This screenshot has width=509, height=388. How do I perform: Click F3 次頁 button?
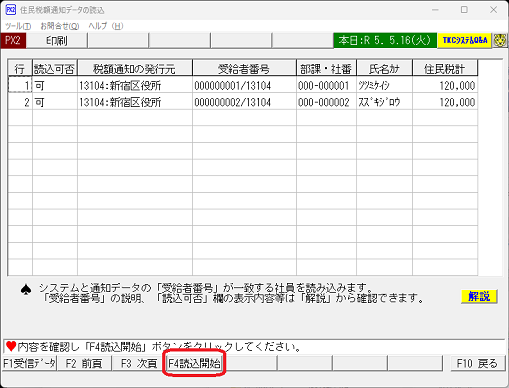[x=139, y=363]
